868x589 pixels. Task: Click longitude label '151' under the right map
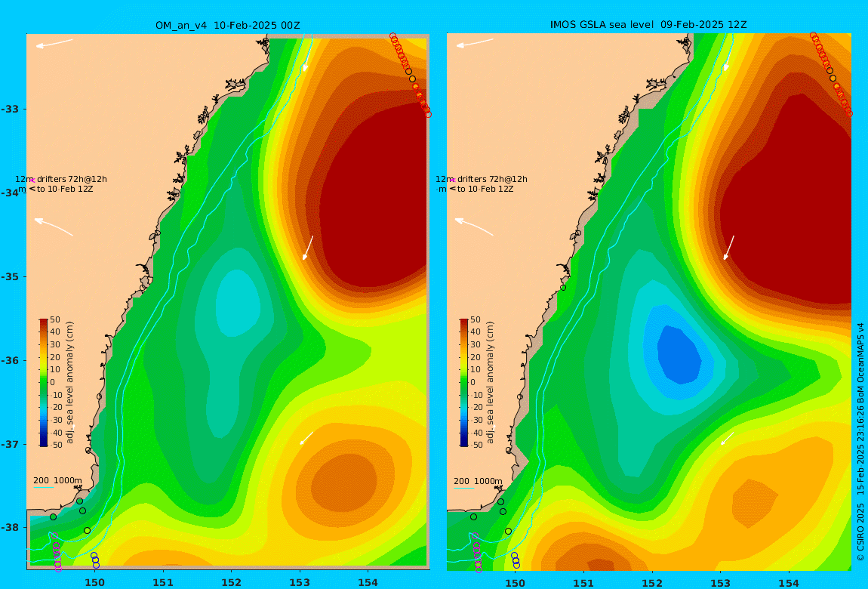(x=583, y=582)
